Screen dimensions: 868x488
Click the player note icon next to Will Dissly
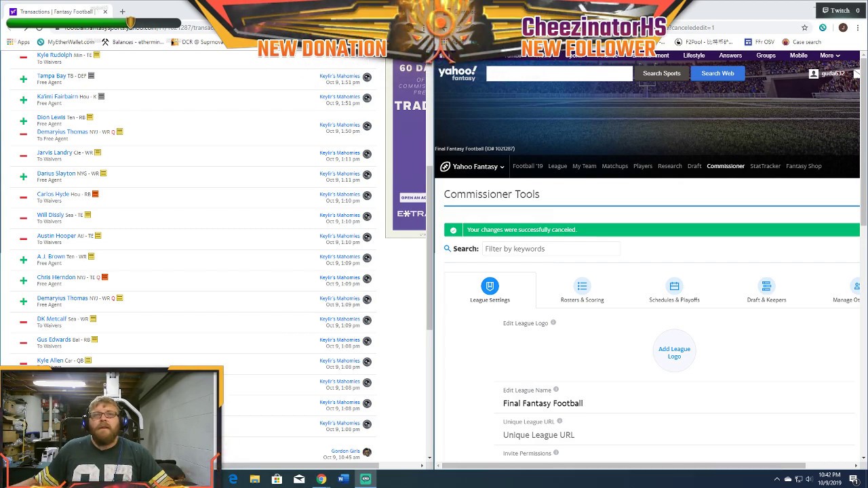point(87,215)
